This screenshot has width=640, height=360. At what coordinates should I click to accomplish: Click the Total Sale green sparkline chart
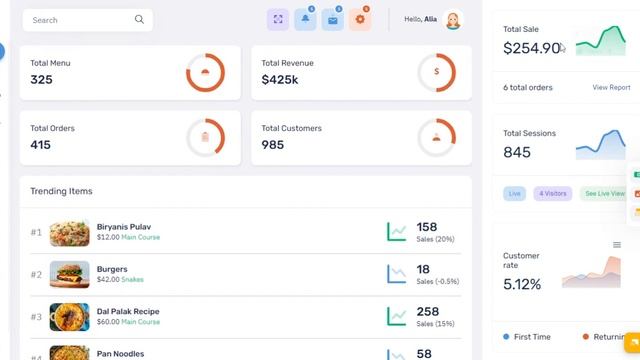click(x=600, y=40)
